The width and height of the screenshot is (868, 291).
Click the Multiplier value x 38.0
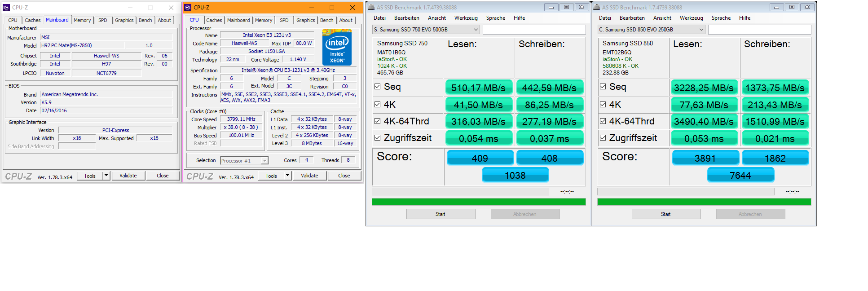pos(241,128)
